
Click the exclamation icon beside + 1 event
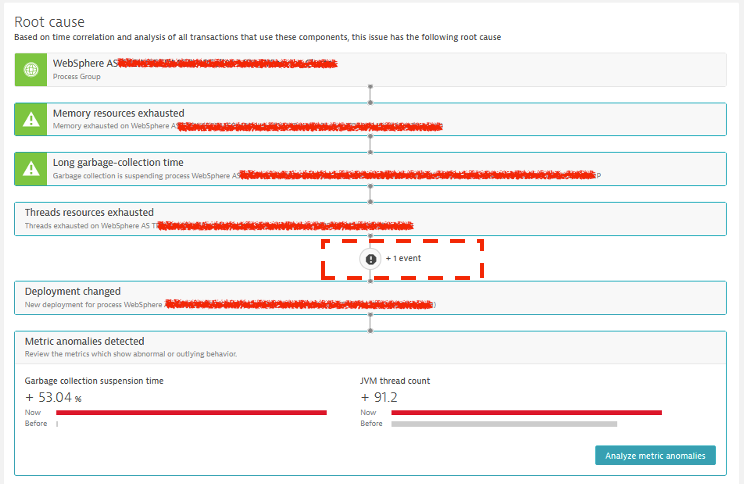coord(371,258)
